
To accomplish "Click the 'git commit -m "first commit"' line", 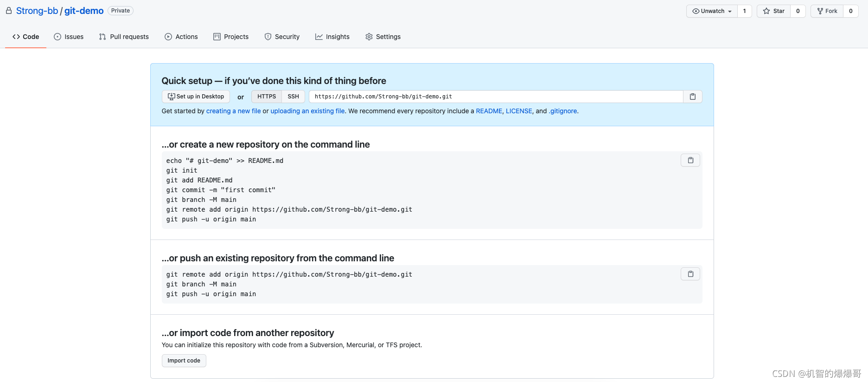I will [221, 190].
